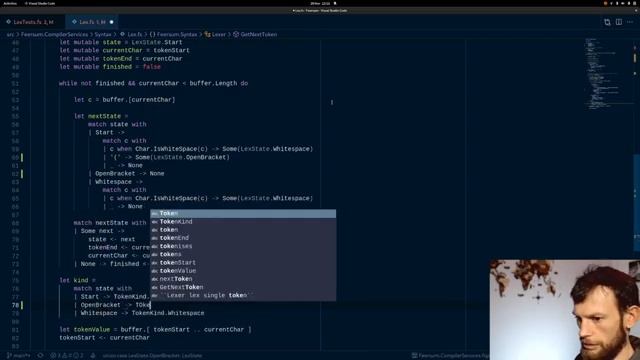
Task: Open changes icon in editor title bar
Action: pos(607,22)
